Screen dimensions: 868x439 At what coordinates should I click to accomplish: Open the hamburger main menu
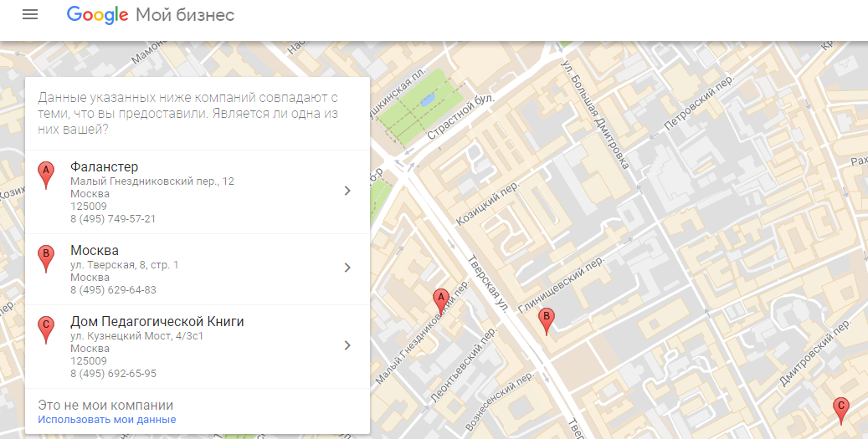[30, 14]
